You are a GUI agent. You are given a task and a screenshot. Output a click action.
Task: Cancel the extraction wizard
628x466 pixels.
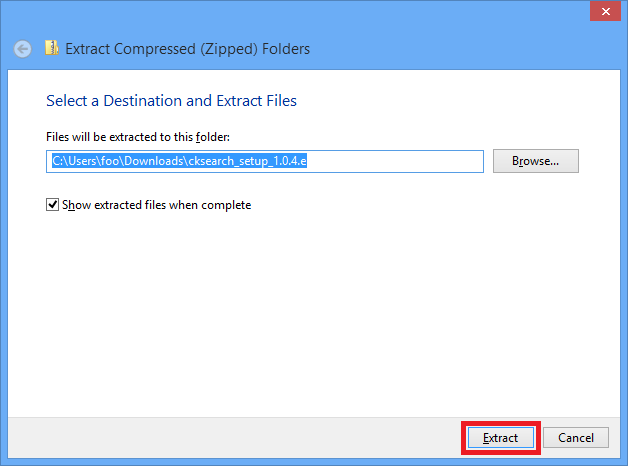point(576,438)
